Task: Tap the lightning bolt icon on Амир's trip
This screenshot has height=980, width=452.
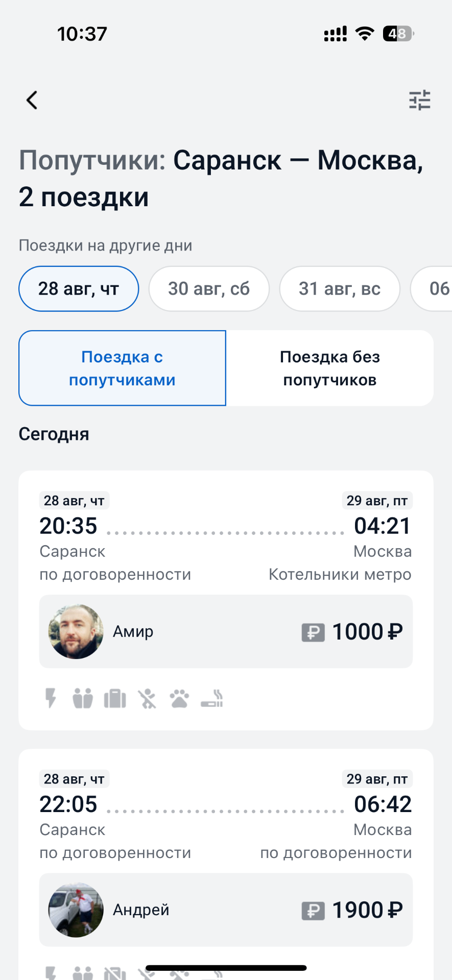Action: coord(51,698)
